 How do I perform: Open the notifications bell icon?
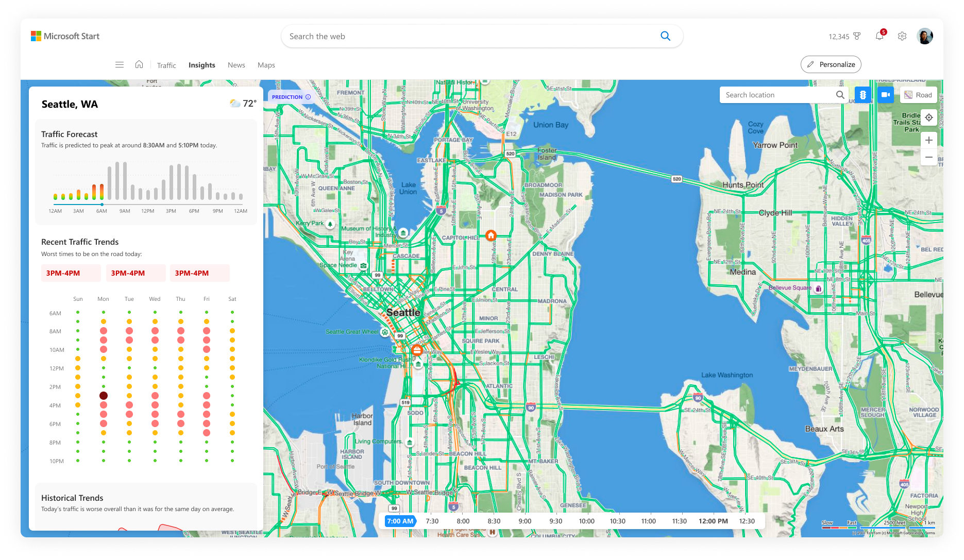click(x=880, y=36)
